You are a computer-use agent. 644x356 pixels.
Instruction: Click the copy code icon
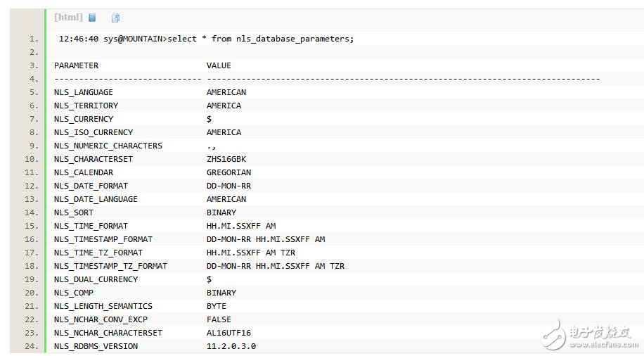pos(115,18)
